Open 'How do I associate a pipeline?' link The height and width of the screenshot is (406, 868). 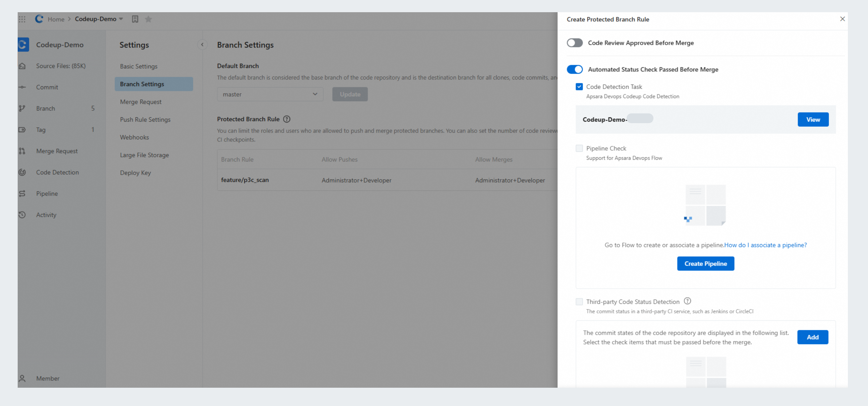(x=765, y=245)
